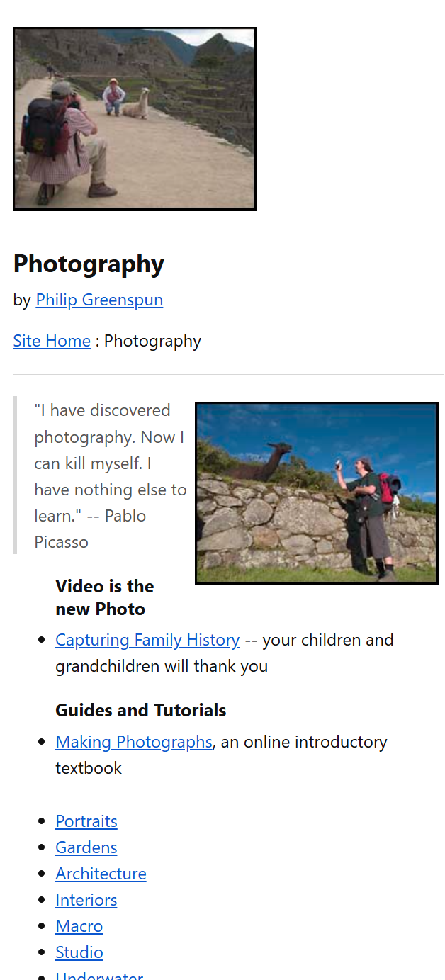Image resolution: width=445 pixels, height=980 pixels.
Task: Click the Pablo Picasso quote text
Action: tap(110, 476)
